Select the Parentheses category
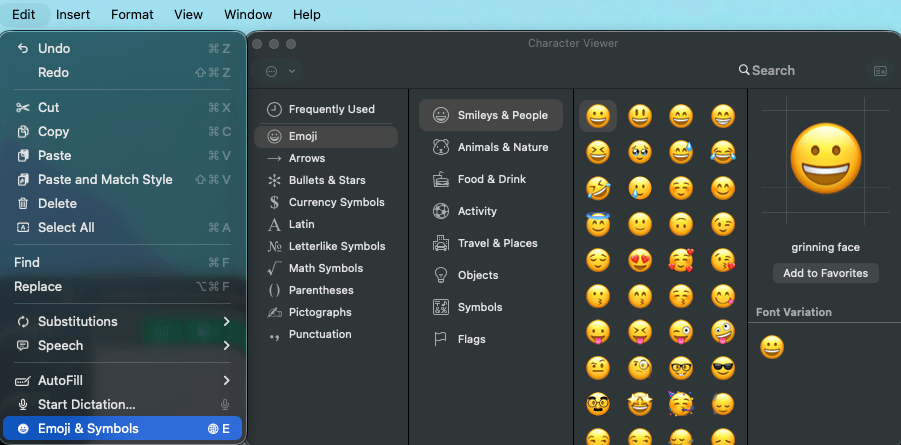Image resolution: width=901 pixels, height=445 pixels. pos(326,290)
